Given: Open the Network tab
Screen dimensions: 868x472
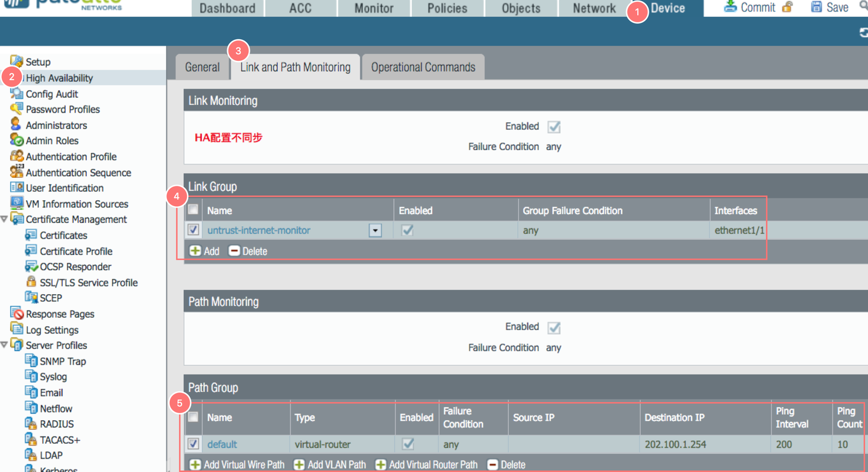Looking at the screenshot, I should point(594,8).
